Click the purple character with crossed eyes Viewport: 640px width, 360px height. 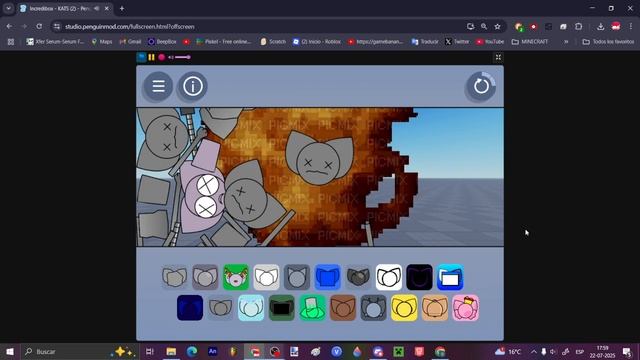pos(203,192)
